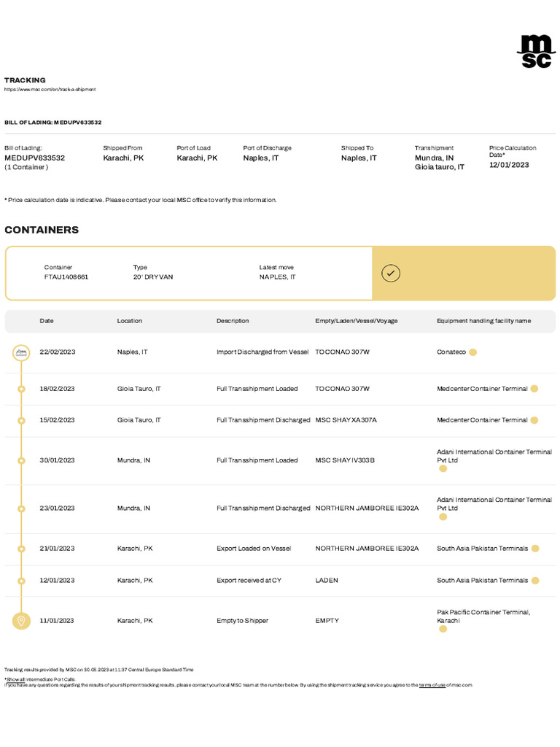Click the yellow dot next to Conateco

pos(473,352)
